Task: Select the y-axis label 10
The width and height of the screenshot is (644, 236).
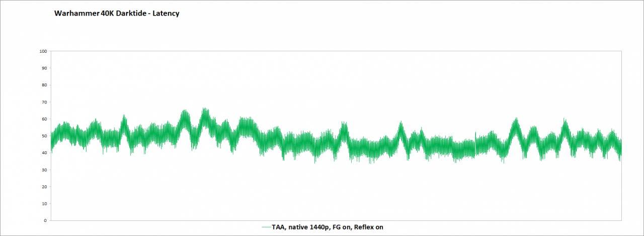Action: coord(44,203)
